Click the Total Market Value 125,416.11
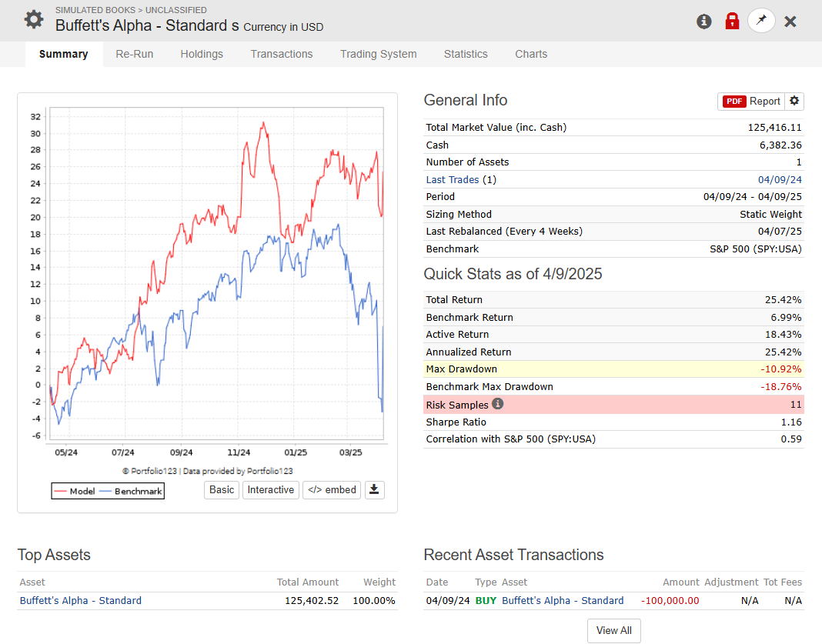This screenshot has height=644, width=822. click(x=774, y=127)
